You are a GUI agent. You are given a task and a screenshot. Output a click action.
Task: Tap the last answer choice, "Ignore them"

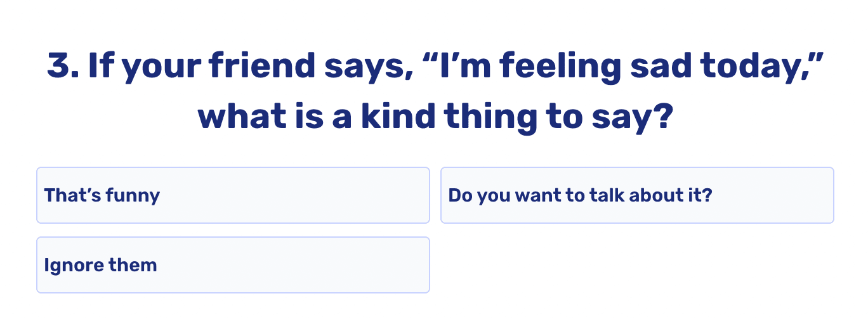tap(233, 265)
